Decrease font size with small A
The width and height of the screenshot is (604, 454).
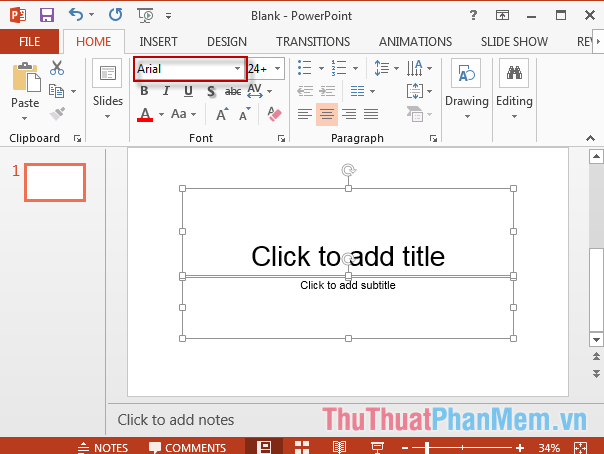click(x=245, y=114)
